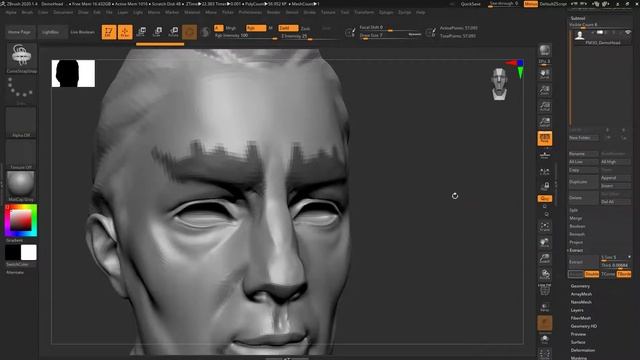
Task: Click the Append subtool button
Action: point(615,178)
